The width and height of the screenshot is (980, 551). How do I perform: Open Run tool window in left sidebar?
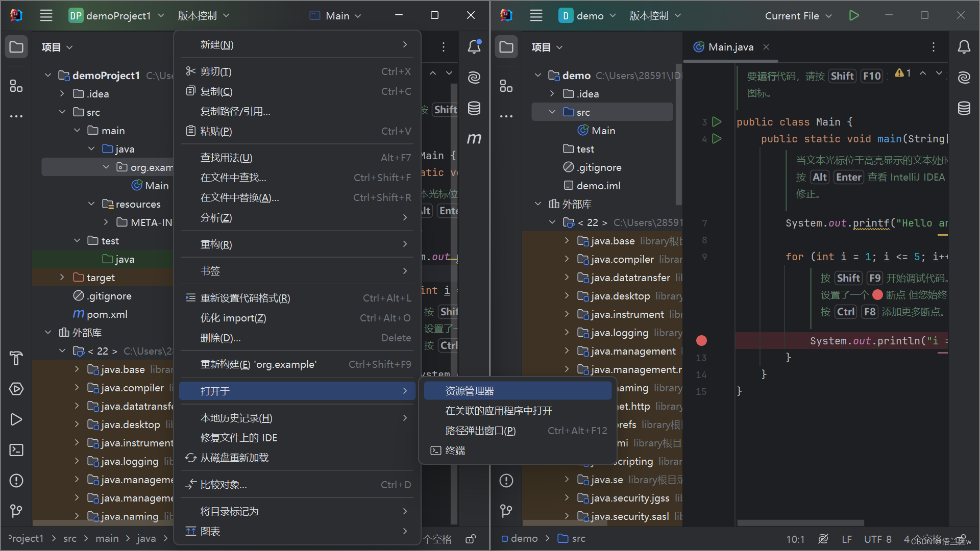pos(16,419)
